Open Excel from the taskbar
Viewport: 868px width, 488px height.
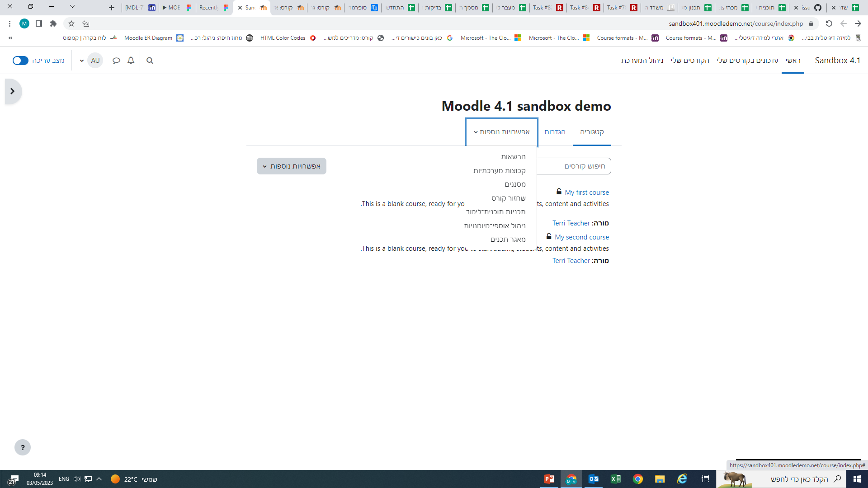pos(616,479)
